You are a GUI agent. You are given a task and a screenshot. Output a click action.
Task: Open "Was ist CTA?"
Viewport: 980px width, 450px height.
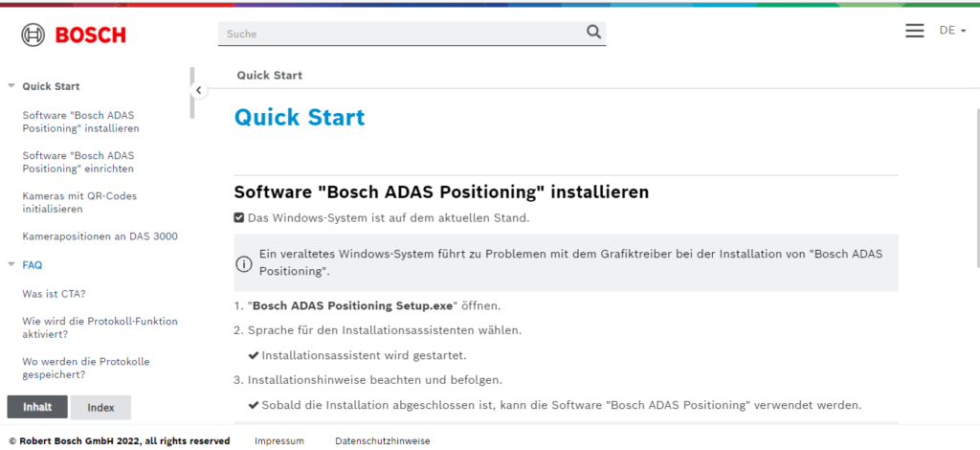[x=54, y=294]
